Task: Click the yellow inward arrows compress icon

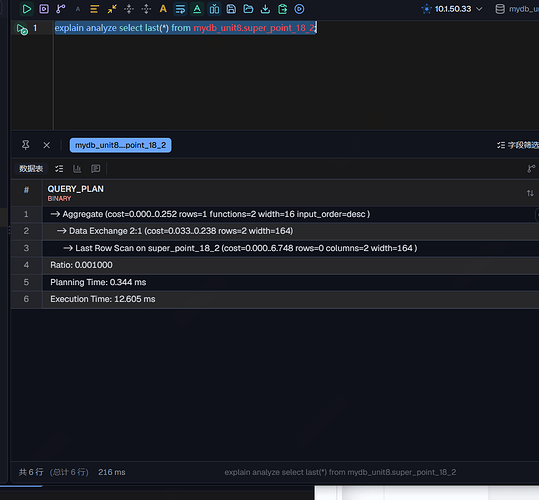Action: pos(112,9)
